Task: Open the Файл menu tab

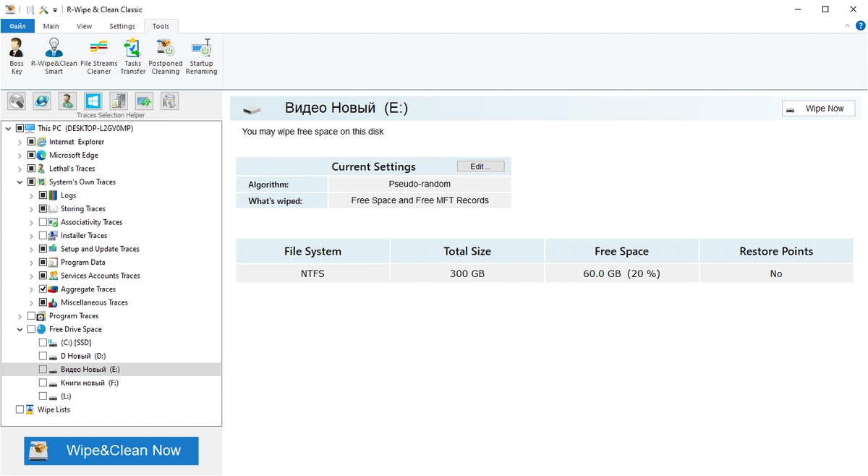Action: point(17,26)
